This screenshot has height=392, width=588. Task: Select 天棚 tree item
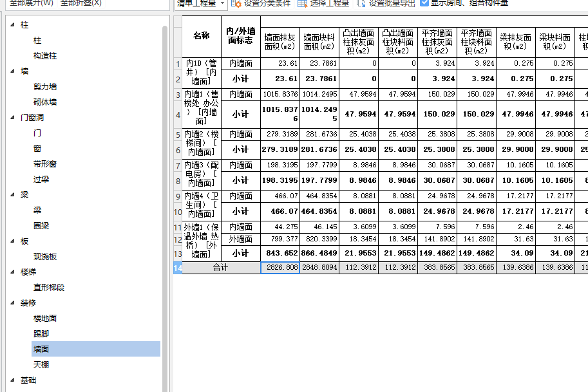tap(41, 364)
